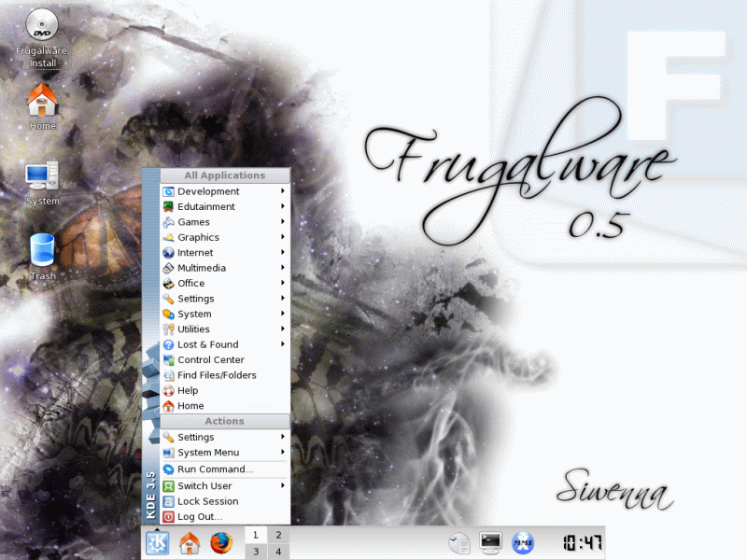Image resolution: width=747 pixels, height=560 pixels.
Task: Open the System computer icon on the desktop
Action: [42, 183]
